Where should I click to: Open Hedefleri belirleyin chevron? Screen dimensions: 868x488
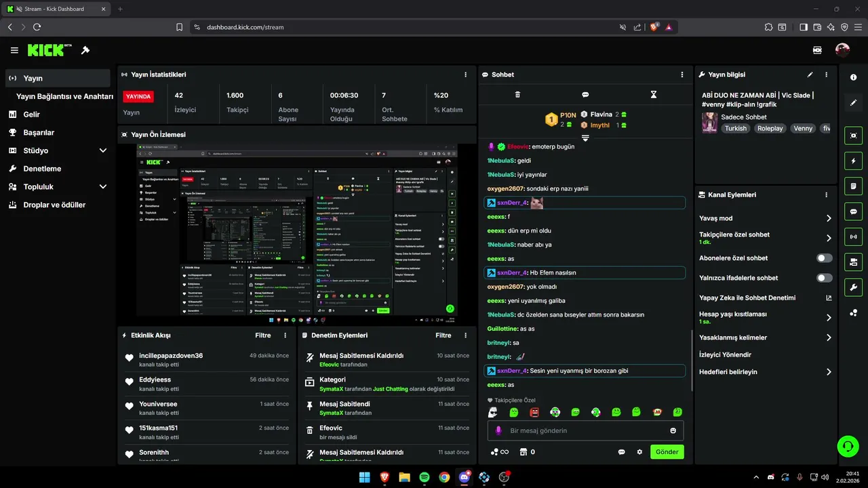[829, 371]
